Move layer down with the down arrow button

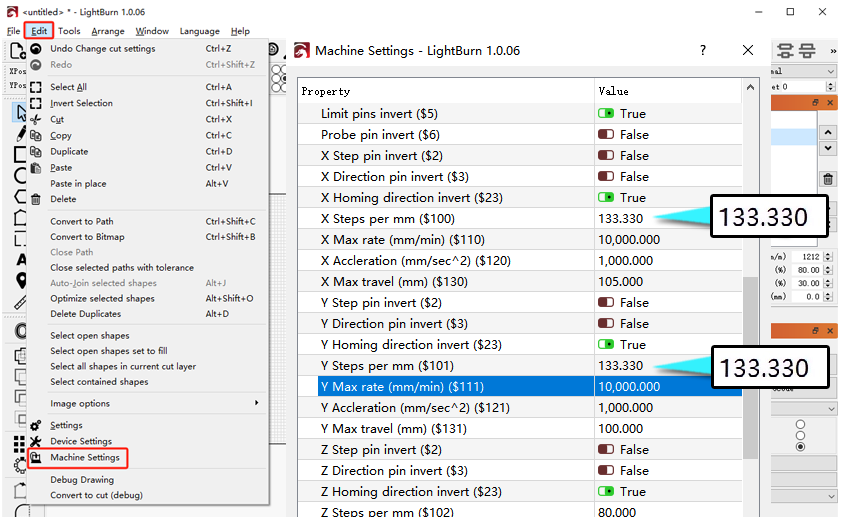point(828,148)
